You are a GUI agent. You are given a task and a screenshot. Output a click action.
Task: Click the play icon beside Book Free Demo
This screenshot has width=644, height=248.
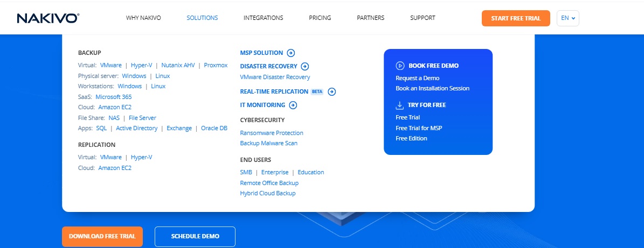point(400,66)
